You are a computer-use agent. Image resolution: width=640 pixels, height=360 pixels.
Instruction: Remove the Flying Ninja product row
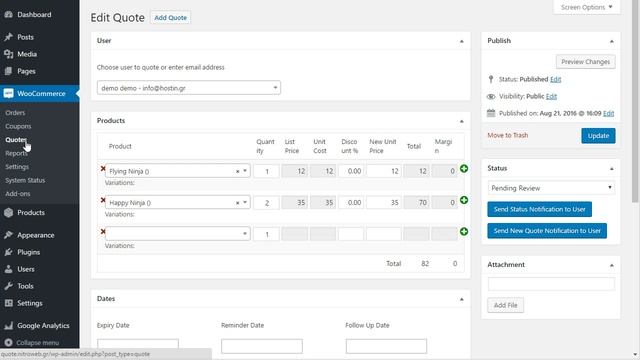click(x=103, y=169)
